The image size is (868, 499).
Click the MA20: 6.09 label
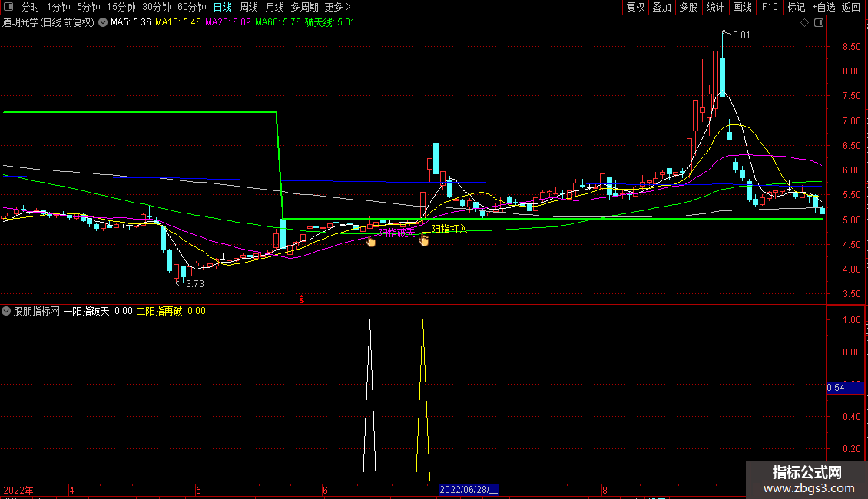coord(227,23)
